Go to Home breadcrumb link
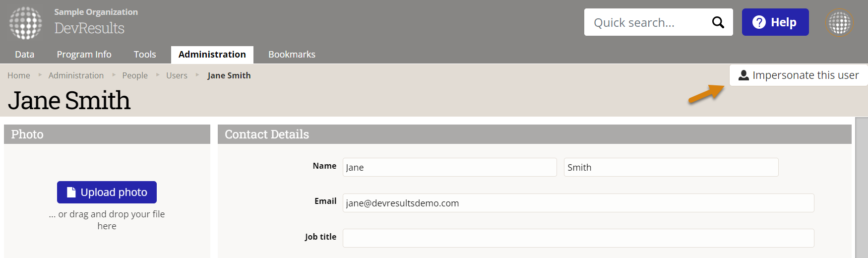 click(19, 75)
